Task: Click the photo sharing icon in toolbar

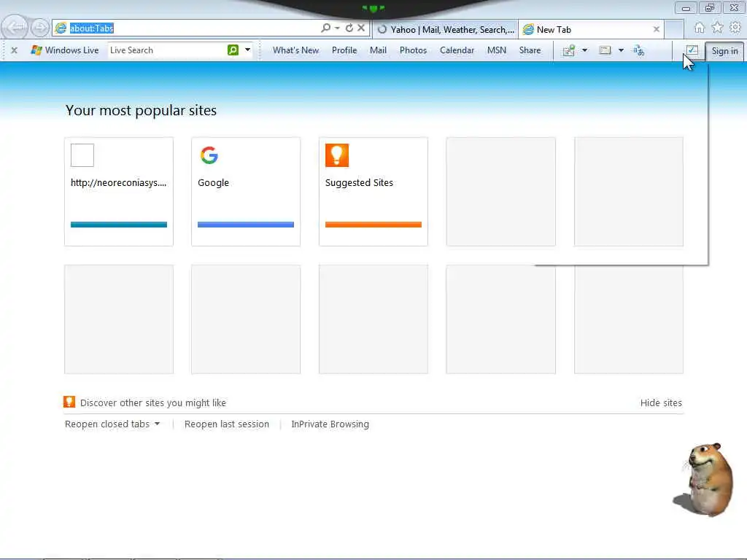Action: 569,50
